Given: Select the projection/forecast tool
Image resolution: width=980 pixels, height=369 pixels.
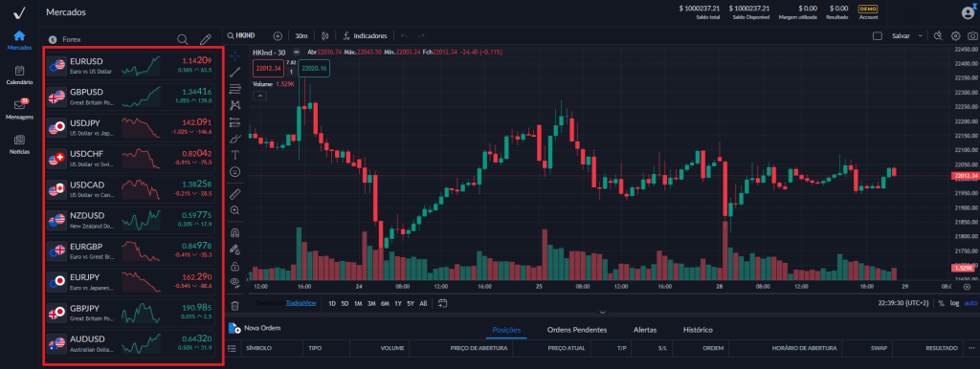Looking at the screenshot, I should point(235,121).
